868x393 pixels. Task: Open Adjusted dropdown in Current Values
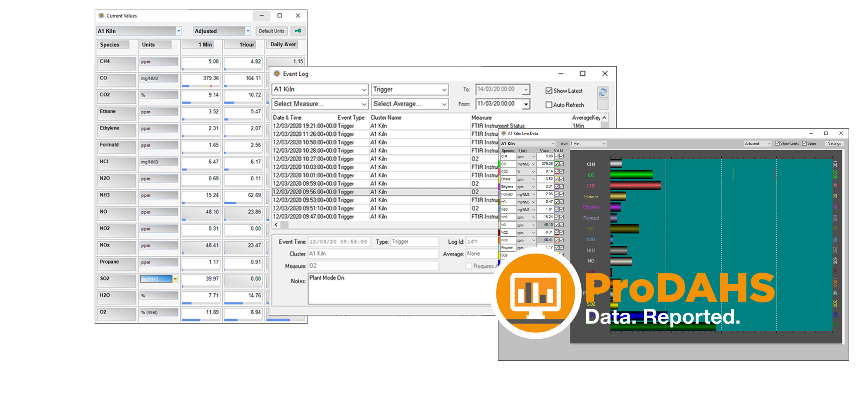tap(248, 31)
